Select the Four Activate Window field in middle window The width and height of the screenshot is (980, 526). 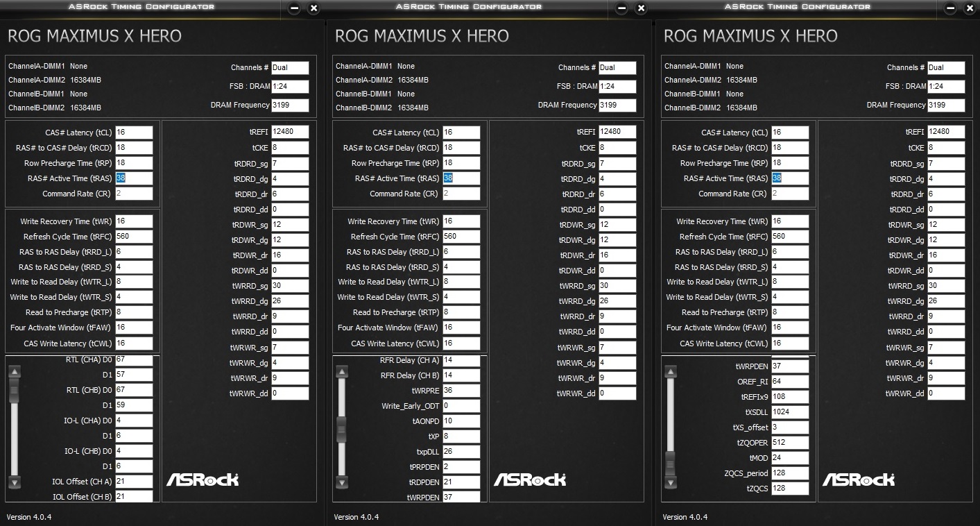point(461,328)
